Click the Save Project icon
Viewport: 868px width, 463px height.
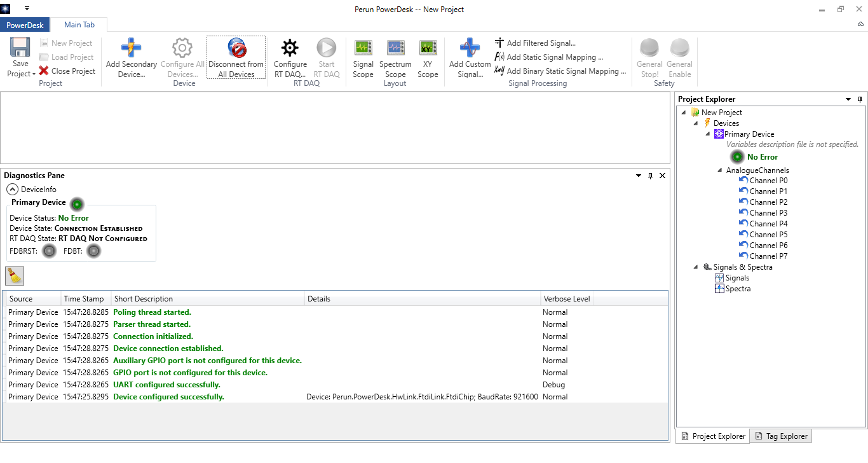point(20,48)
